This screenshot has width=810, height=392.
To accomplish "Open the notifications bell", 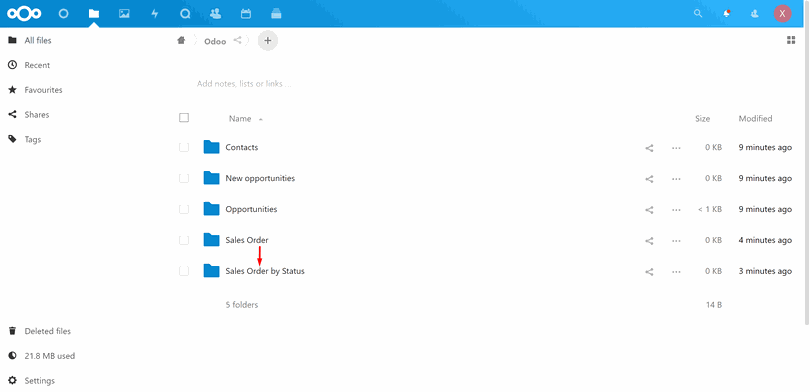I will [x=727, y=14].
